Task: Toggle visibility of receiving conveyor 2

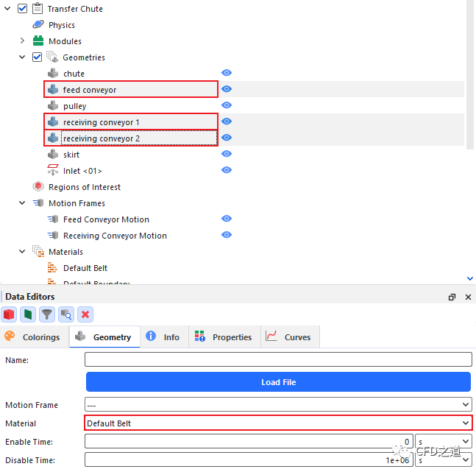Action: (x=227, y=138)
